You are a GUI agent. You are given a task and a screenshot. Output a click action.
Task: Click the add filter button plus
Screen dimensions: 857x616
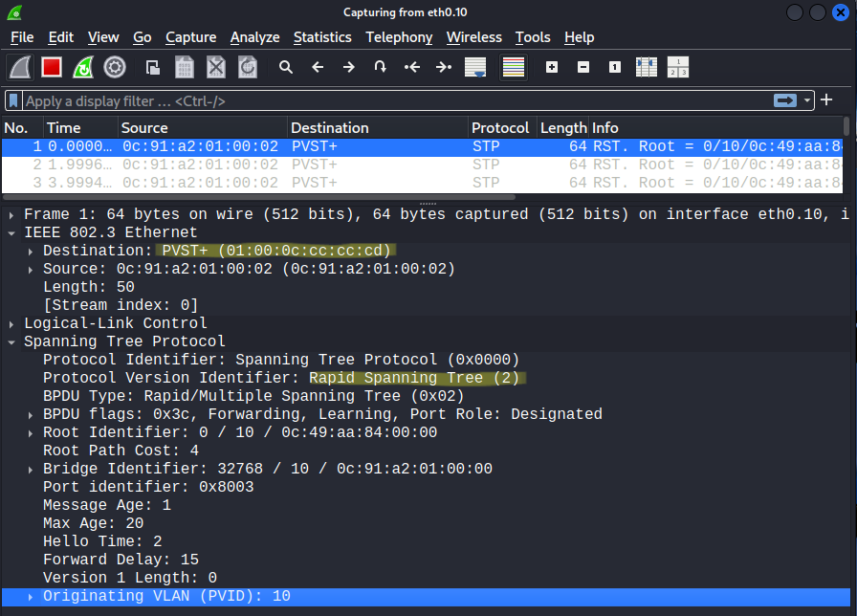(x=826, y=100)
